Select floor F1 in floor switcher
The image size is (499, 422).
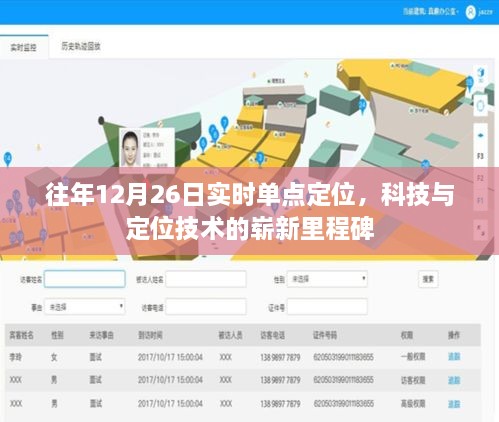point(480,201)
